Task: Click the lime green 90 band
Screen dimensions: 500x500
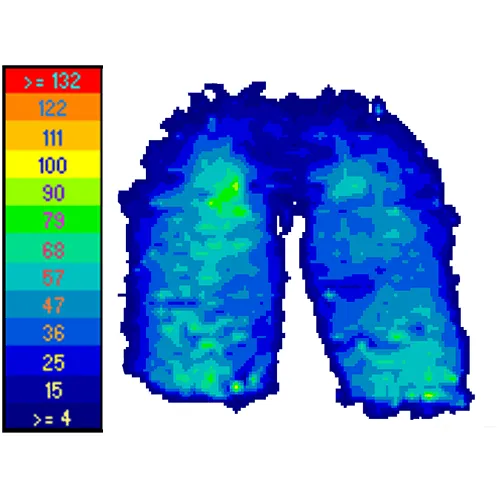Action: coord(53,192)
